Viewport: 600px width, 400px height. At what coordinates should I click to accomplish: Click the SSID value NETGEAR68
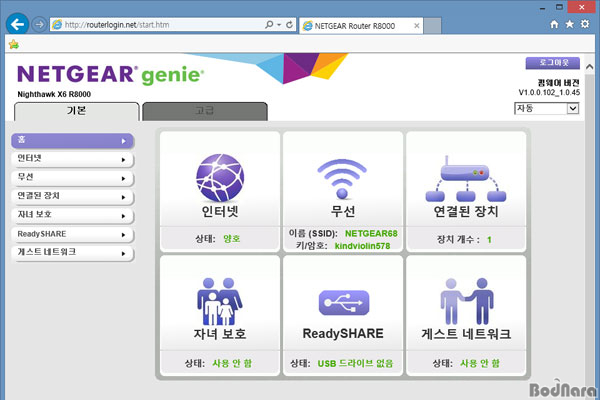(x=371, y=233)
